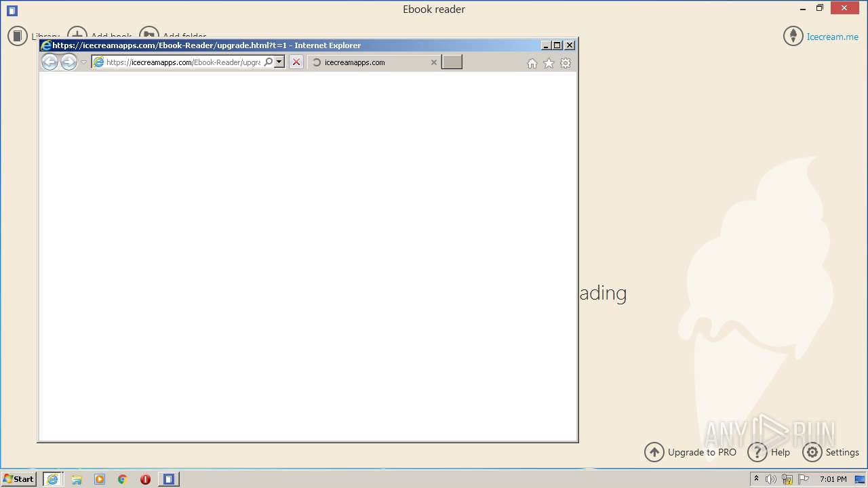
Task: Open Action Center flag icon
Action: [804, 479]
